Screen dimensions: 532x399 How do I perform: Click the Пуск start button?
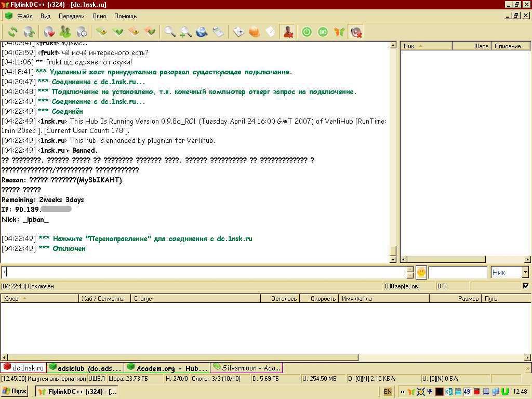click(x=15, y=391)
